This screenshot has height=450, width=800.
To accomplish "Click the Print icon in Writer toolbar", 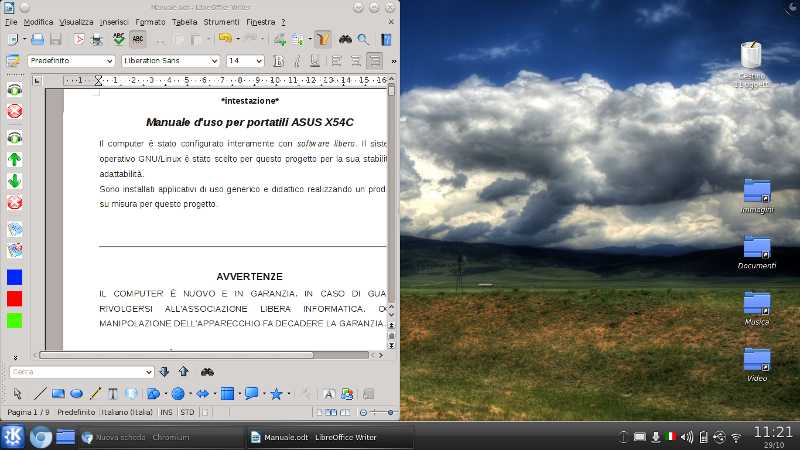I will [x=96, y=39].
